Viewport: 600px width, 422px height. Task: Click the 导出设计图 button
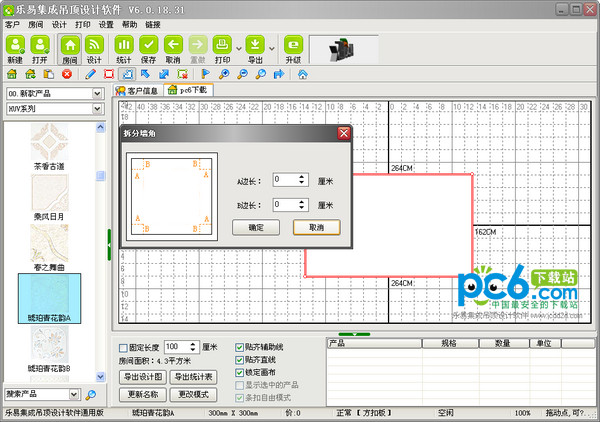[143, 377]
